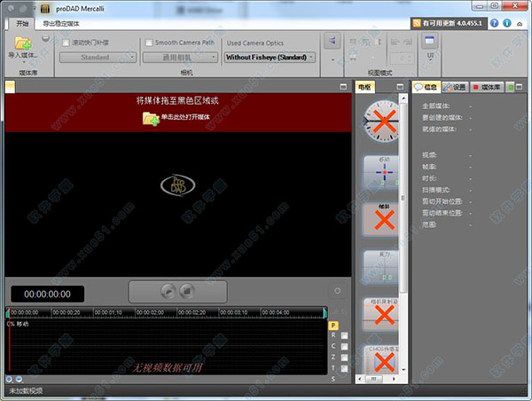Click the 有可用更新 4.0.455.1 update button
Image resolution: width=532 pixels, height=401 pixels.
click(448, 23)
